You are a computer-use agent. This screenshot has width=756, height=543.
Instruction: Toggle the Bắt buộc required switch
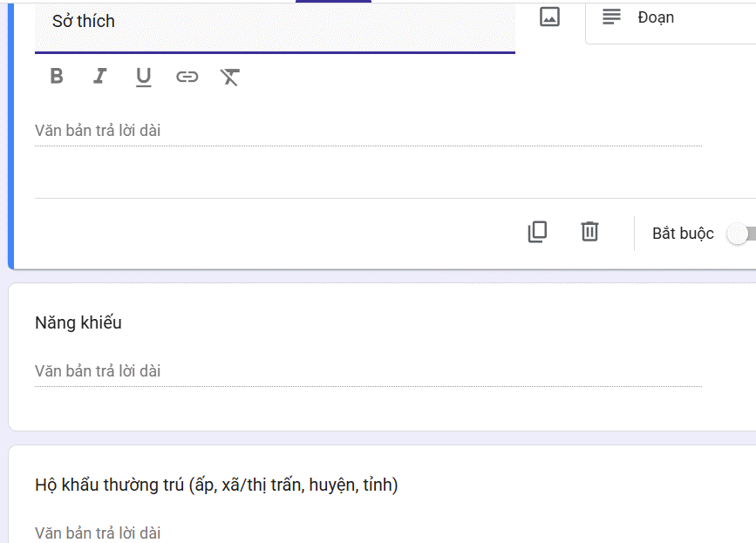click(741, 234)
